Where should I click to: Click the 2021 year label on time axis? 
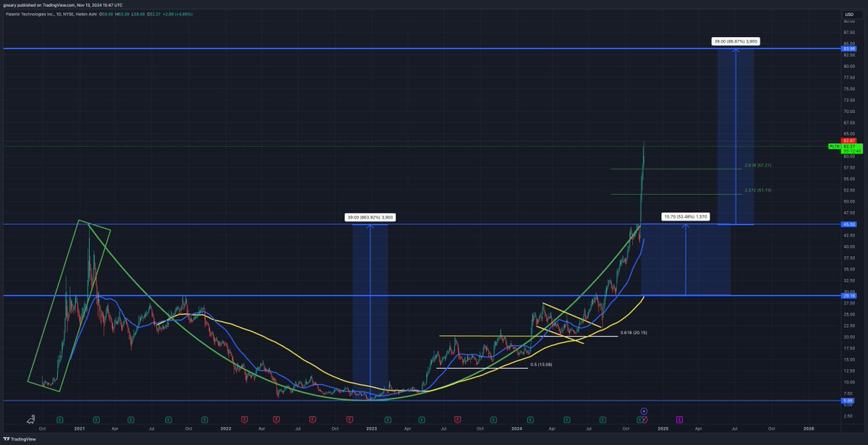click(x=80, y=428)
